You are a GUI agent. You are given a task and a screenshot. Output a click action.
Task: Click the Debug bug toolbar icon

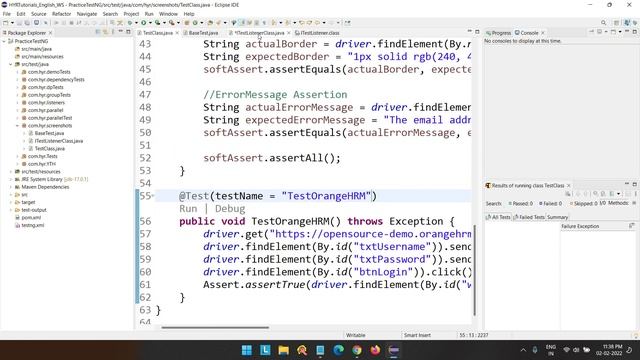click(x=130, y=23)
